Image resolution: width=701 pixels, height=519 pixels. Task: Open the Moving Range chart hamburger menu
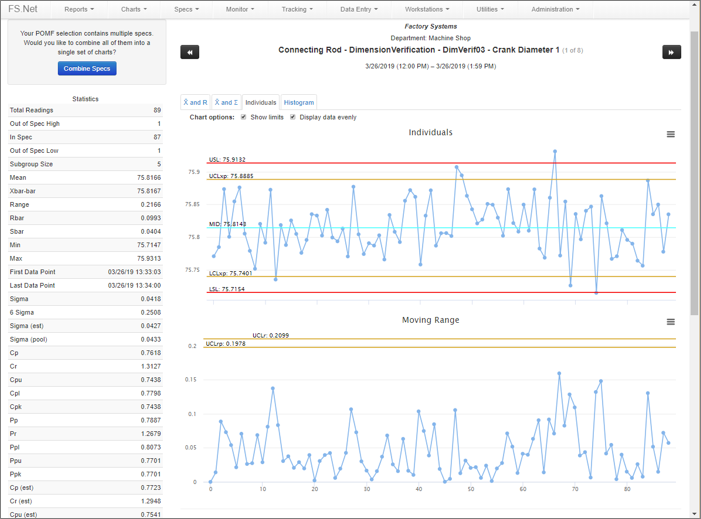670,322
